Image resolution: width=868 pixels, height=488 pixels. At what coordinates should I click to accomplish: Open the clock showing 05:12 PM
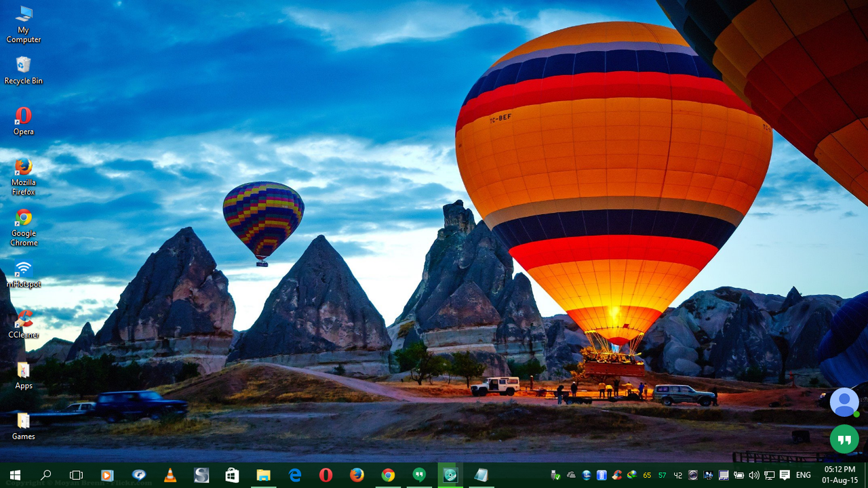coord(840,475)
